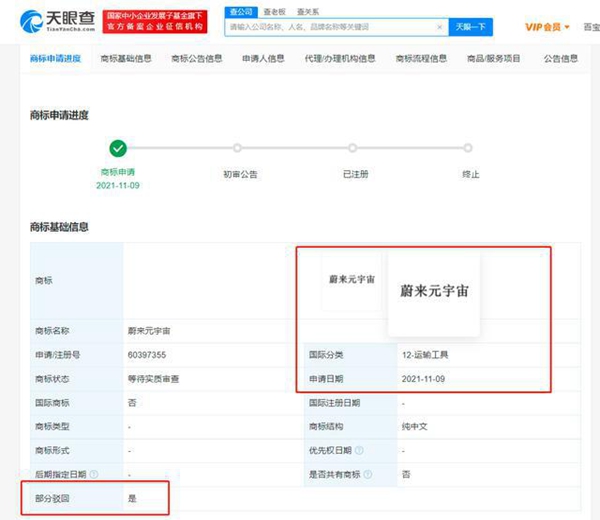Open the 申请人信息 tab

pyautogui.click(x=263, y=59)
